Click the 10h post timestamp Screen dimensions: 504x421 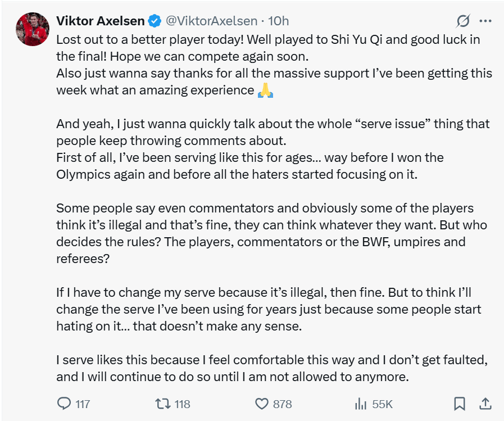pos(278,21)
